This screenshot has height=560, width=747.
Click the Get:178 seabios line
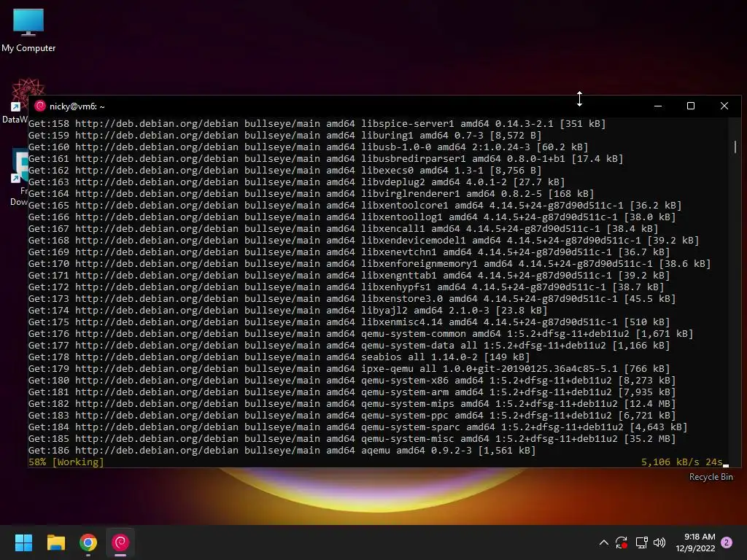pyautogui.click(x=279, y=357)
